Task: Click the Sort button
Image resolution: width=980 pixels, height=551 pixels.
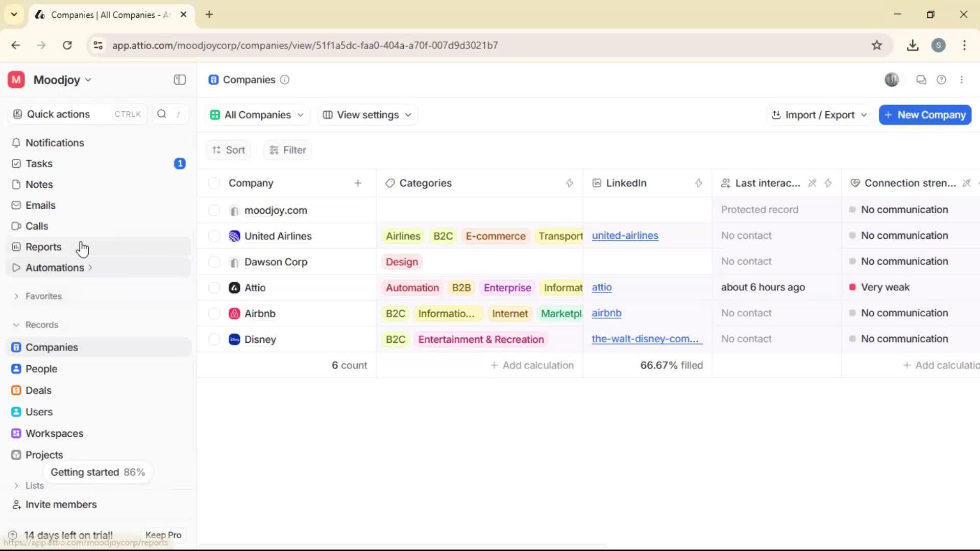Action: pyautogui.click(x=229, y=150)
